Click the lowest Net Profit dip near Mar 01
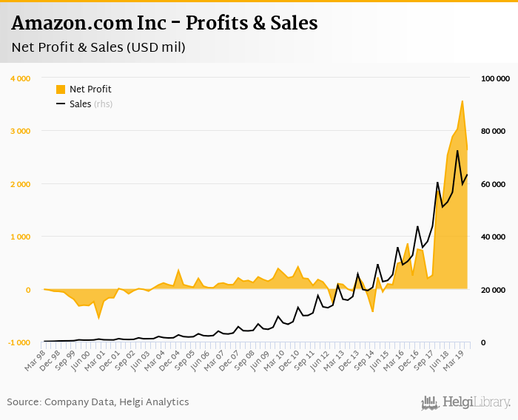The width and height of the screenshot is (518, 420). click(98, 318)
